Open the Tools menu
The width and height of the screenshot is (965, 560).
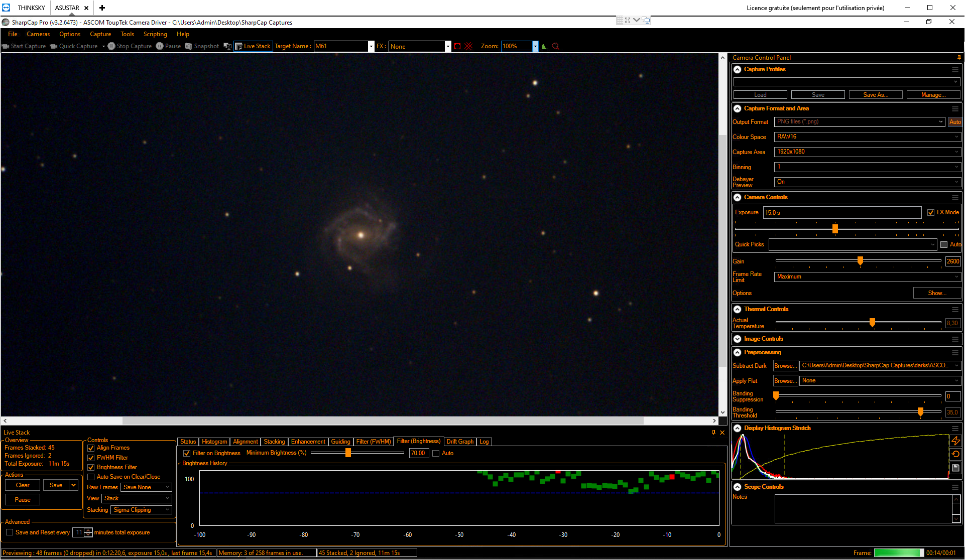[x=127, y=34]
